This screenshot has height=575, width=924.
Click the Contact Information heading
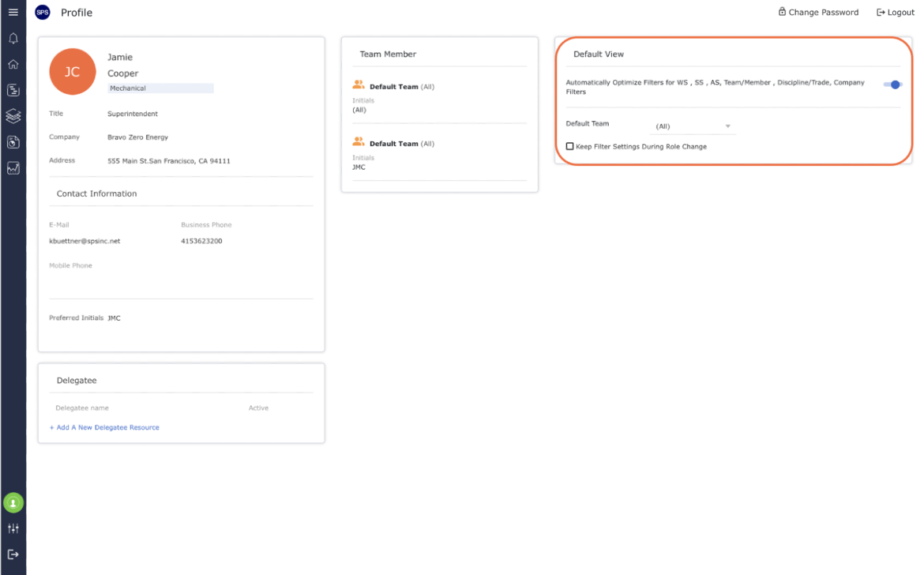[x=96, y=194]
